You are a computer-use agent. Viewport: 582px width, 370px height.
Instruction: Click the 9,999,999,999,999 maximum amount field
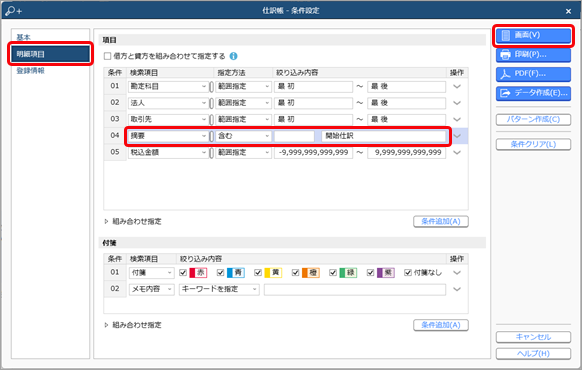point(406,153)
